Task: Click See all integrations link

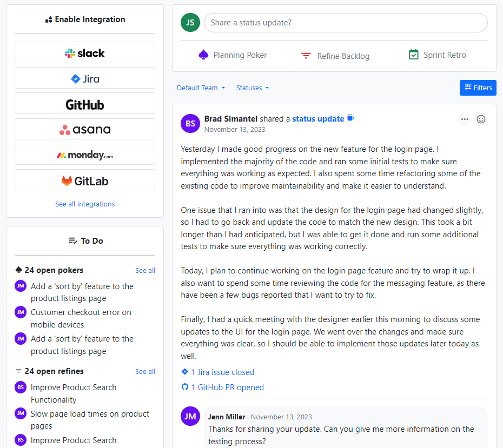Action: (85, 204)
